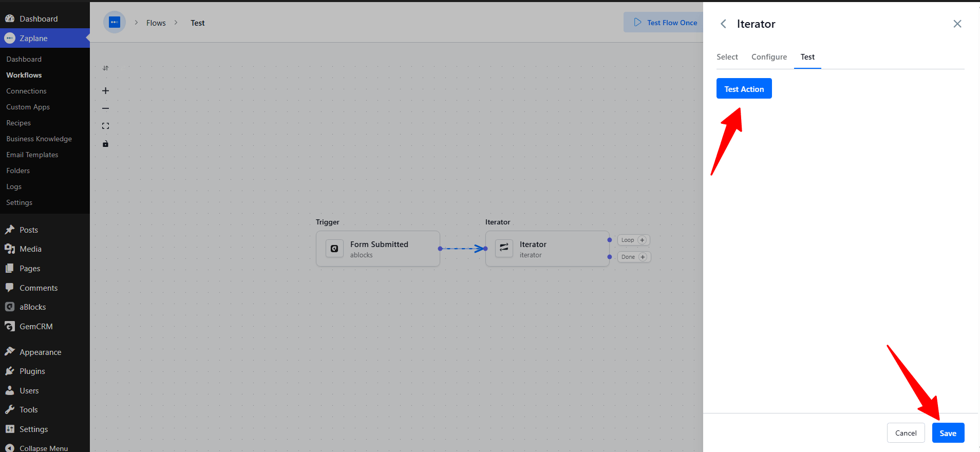Open Business Knowledge in the sidebar
980x452 pixels.
(39, 139)
